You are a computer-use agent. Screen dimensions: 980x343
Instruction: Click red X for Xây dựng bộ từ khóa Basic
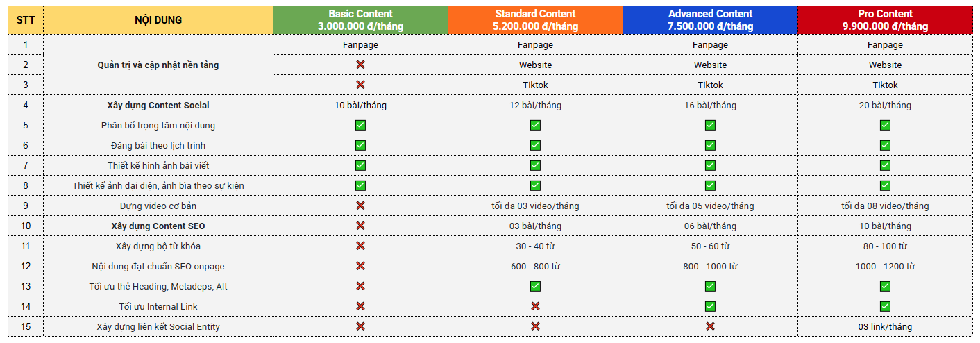click(360, 246)
